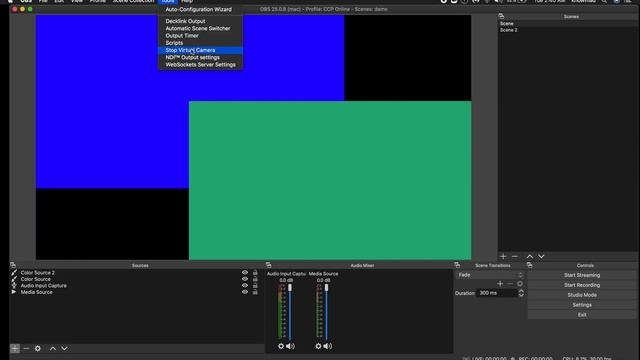Open the Scene Collection menu
Image resolution: width=640 pixels, height=360 pixels.
pos(133,2)
